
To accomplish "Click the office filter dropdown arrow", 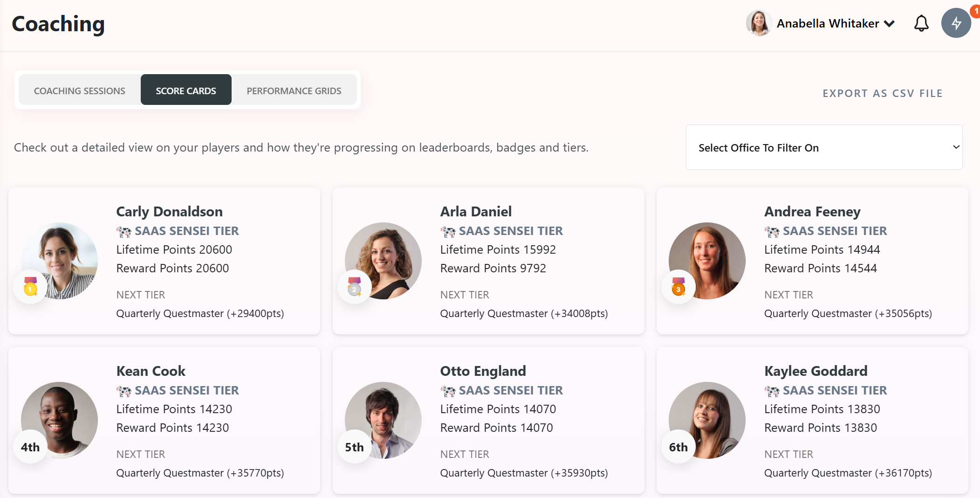I will pos(956,147).
